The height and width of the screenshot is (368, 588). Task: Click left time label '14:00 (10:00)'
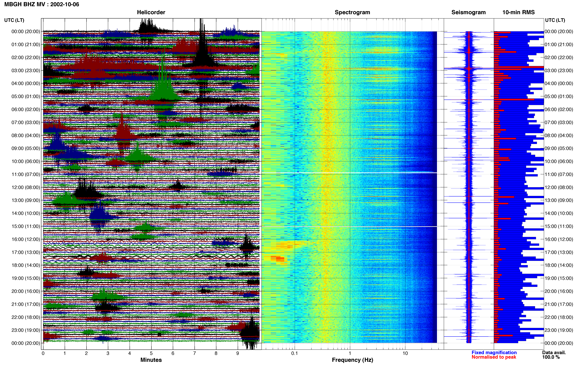26,213
